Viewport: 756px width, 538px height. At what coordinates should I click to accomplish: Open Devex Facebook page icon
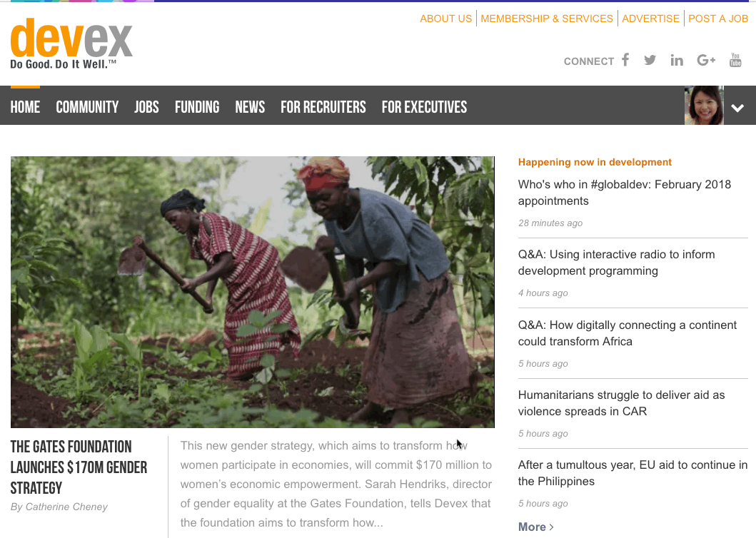click(x=625, y=60)
